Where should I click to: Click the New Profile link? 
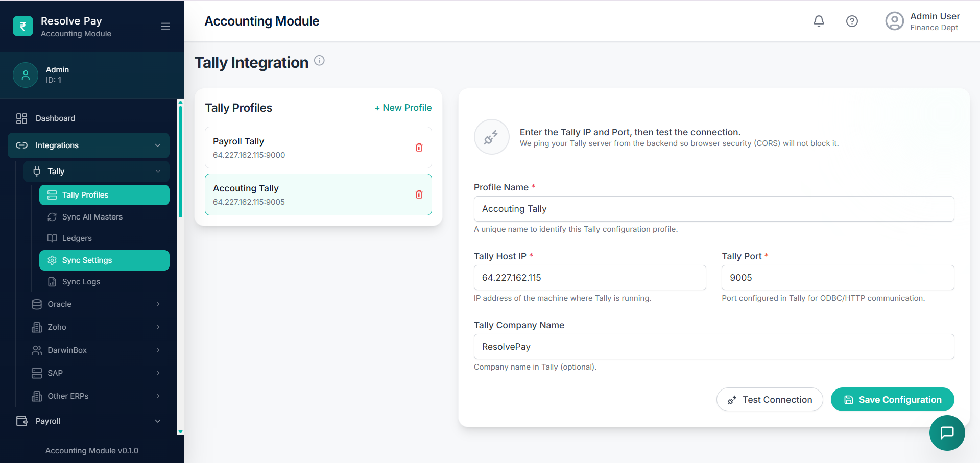click(x=403, y=108)
